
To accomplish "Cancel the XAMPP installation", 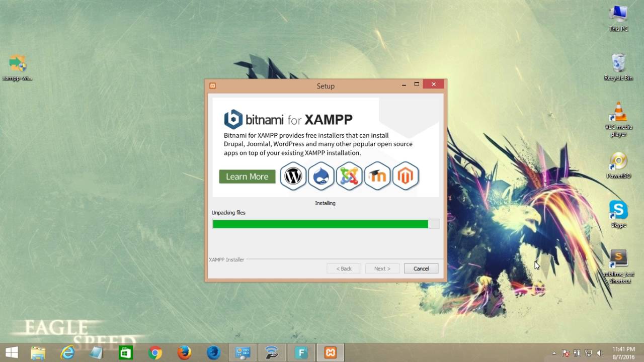I will [x=421, y=268].
